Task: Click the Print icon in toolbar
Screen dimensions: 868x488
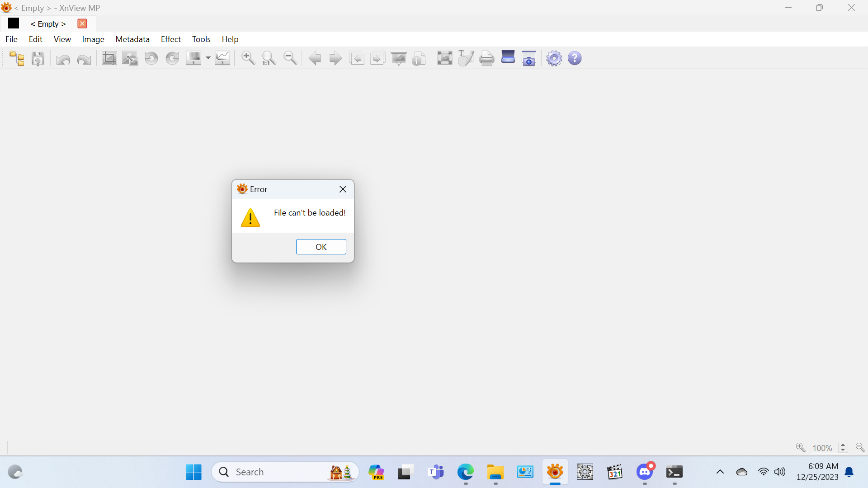Action: pos(487,58)
